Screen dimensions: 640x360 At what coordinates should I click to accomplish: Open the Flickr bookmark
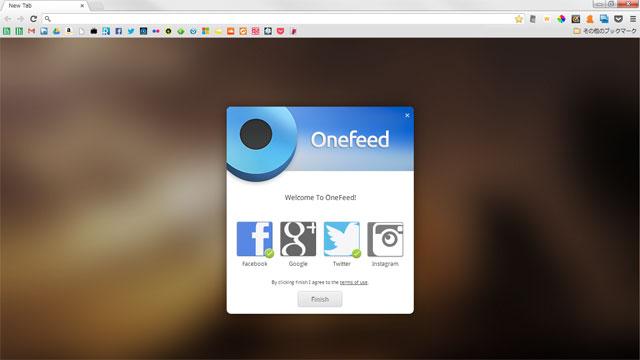click(156, 31)
